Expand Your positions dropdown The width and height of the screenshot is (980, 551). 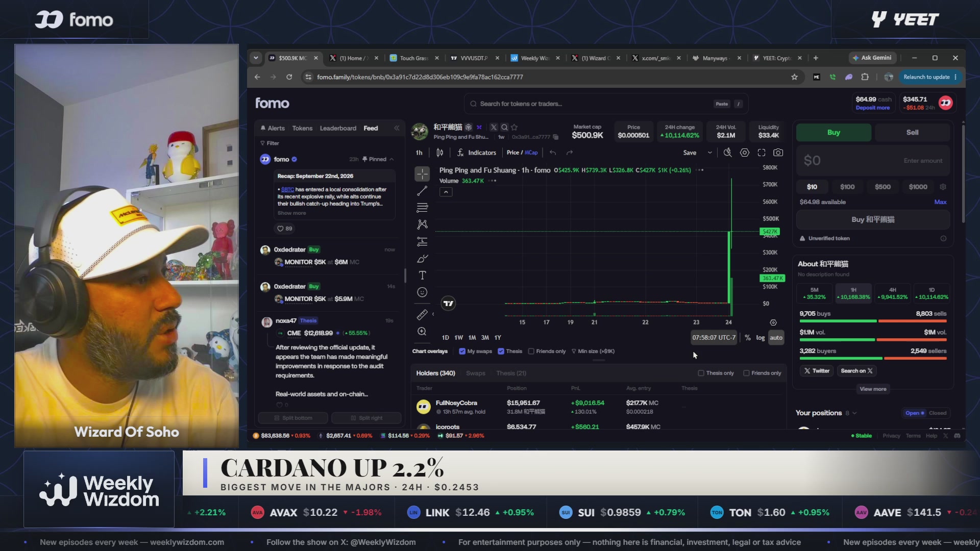pyautogui.click(x=854, y=413)
